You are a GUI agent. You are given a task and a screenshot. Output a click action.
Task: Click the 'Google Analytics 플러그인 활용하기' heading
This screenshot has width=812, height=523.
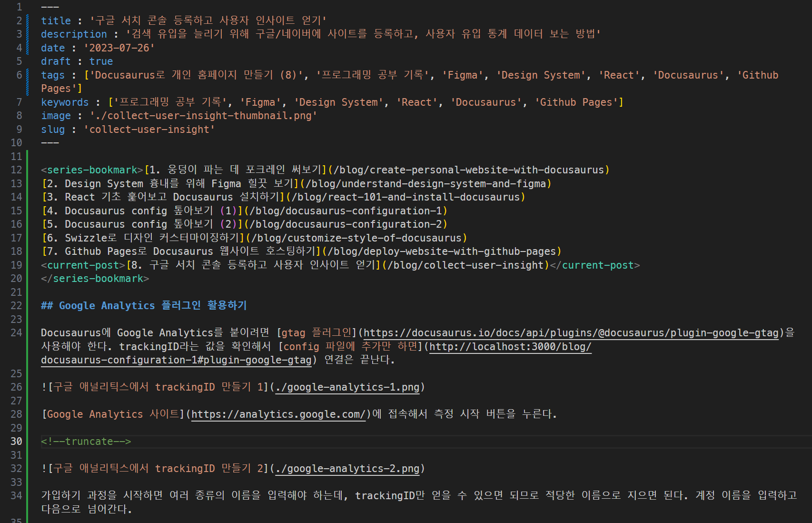click(144, 306)
